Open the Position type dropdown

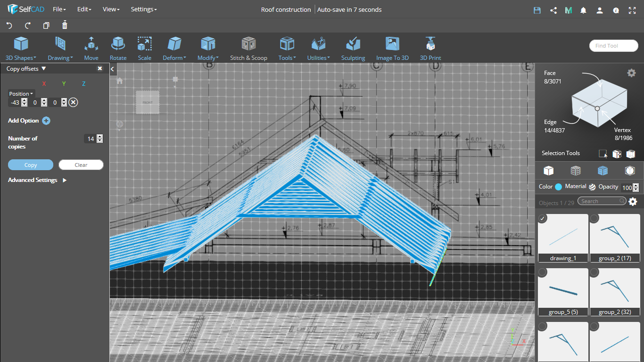tap(21, 94)
